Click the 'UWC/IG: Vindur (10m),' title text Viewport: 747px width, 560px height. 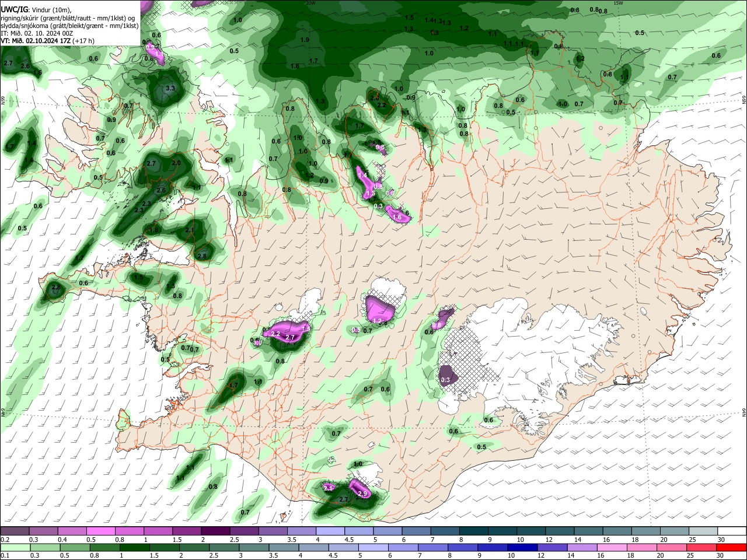[36, 10]
